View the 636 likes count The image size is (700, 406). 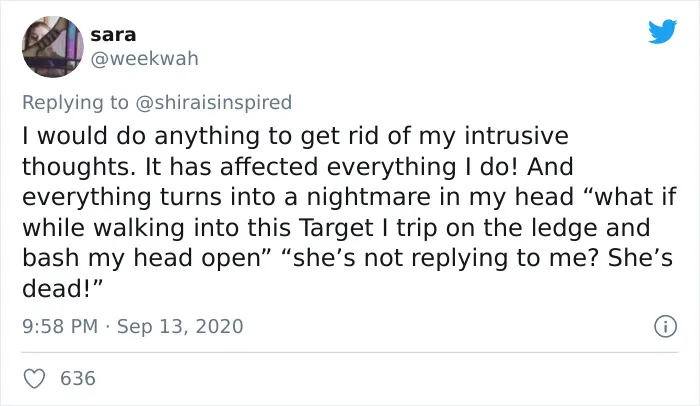click(78, 378)
